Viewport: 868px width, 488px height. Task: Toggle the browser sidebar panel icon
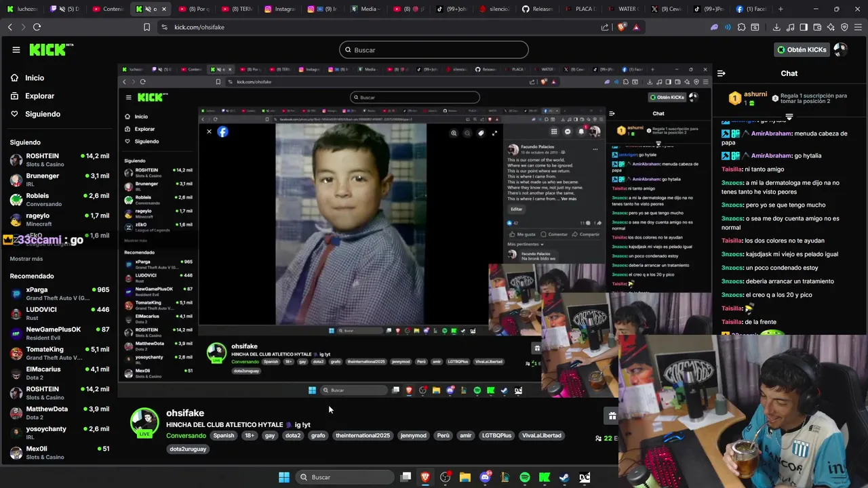pyautogui.click(x=804, y=27)
